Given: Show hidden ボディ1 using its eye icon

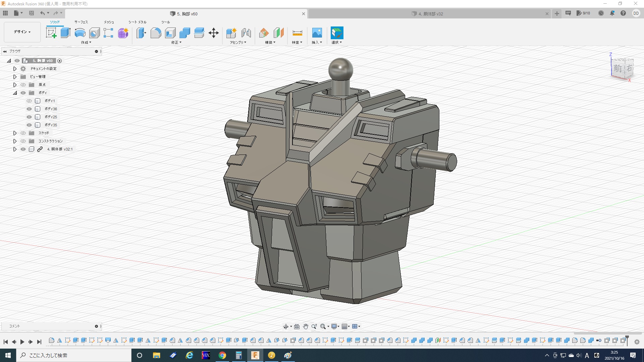Looking at the screenshot, I should point(29,101).
